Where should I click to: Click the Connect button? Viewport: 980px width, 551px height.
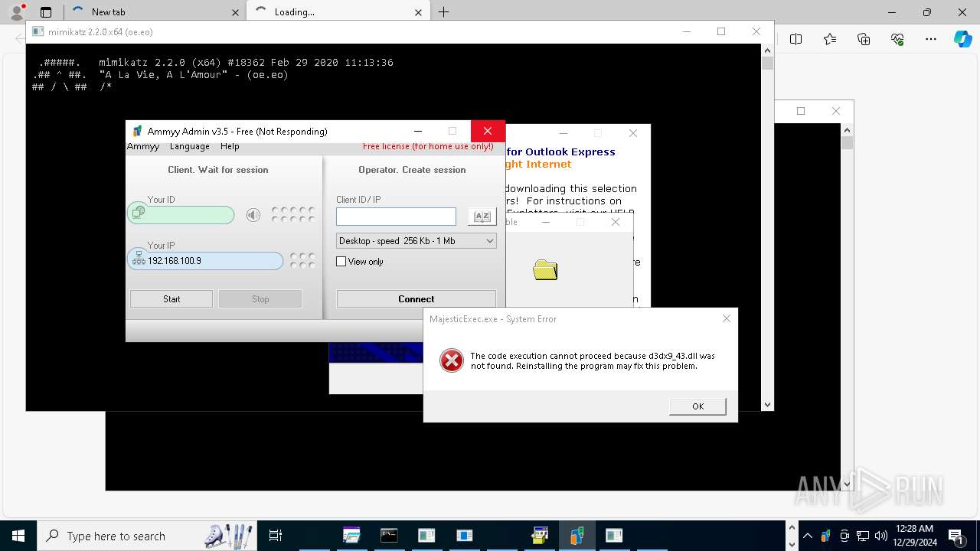click(x=416, y=298)
